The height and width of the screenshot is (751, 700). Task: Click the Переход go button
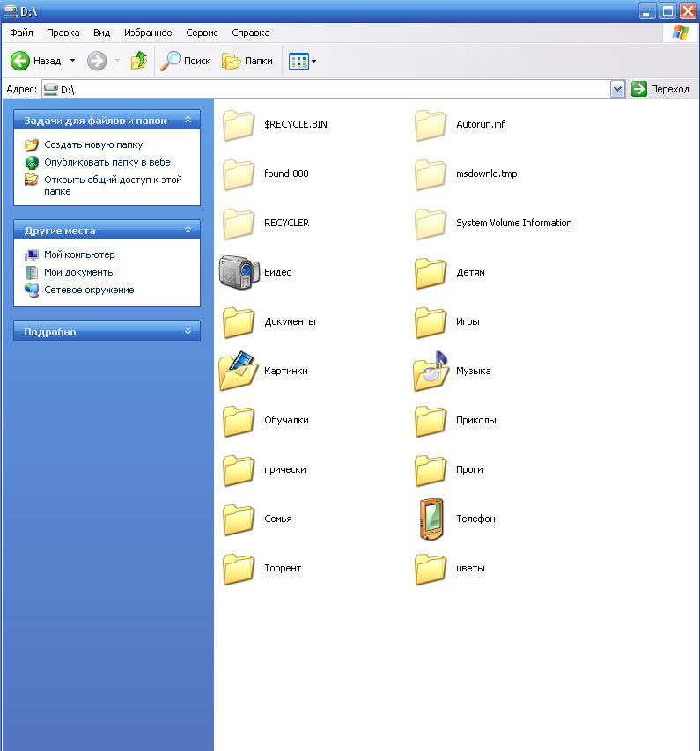(x=660, y=89)
